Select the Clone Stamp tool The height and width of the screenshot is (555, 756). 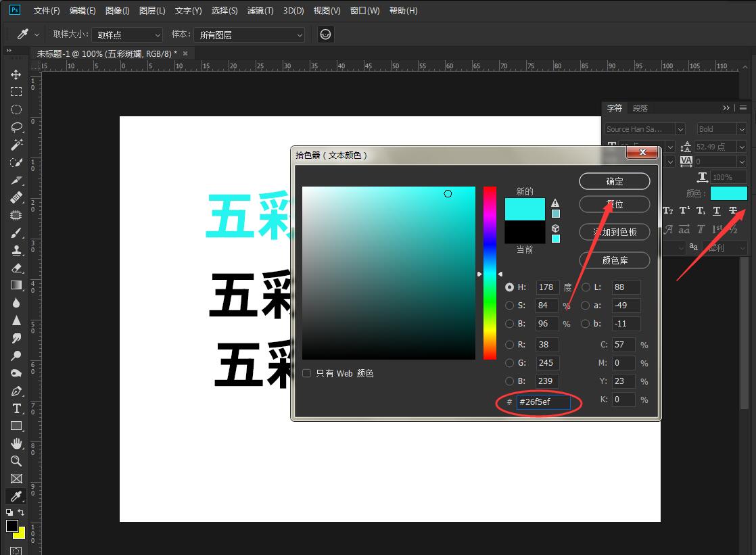click(16, 250)
